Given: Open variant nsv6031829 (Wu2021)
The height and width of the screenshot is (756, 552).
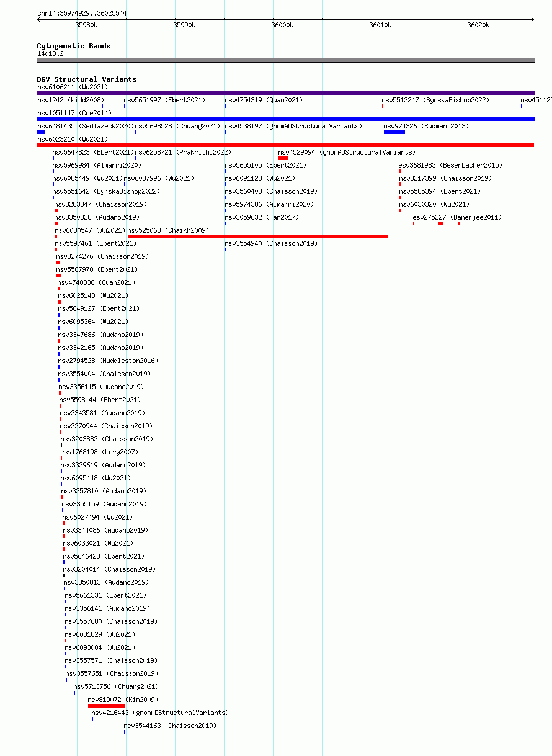Looking at the screenshot, I should click(x=100, y=634).
